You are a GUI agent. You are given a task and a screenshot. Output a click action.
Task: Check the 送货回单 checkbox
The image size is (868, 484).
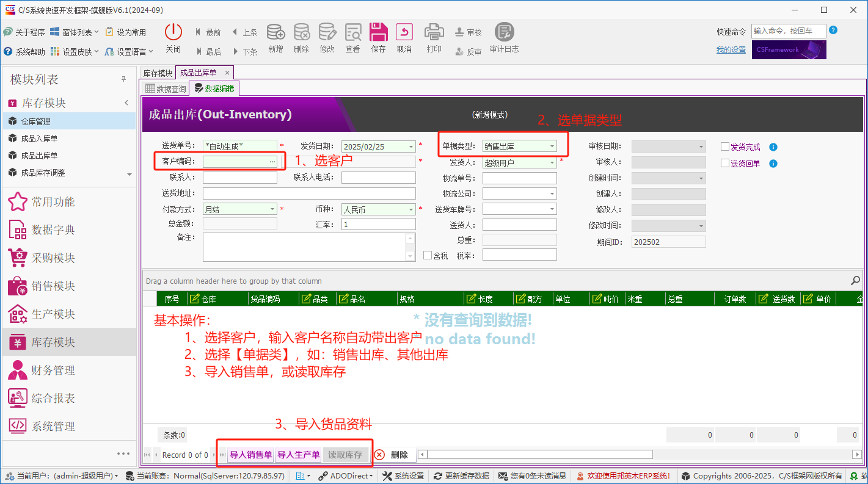725,164
